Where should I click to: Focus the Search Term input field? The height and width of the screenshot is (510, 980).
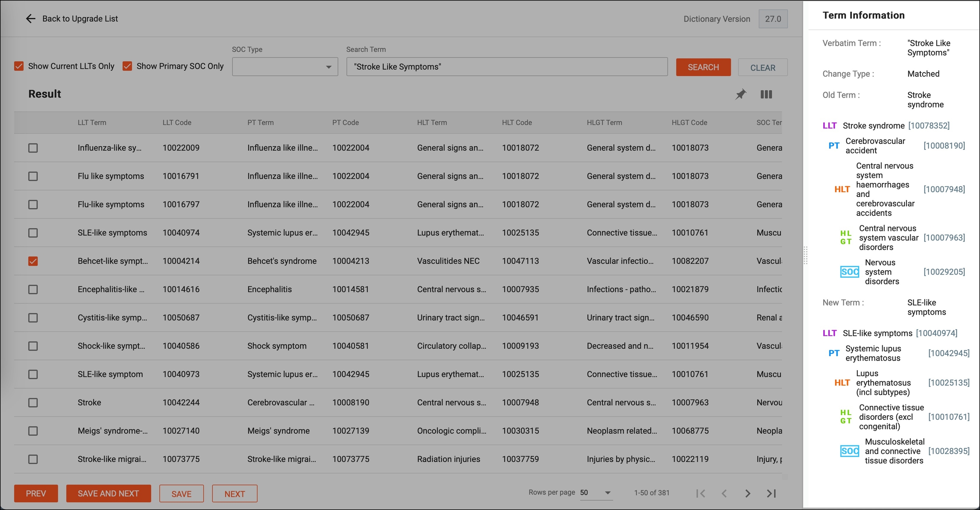(507, 67)
